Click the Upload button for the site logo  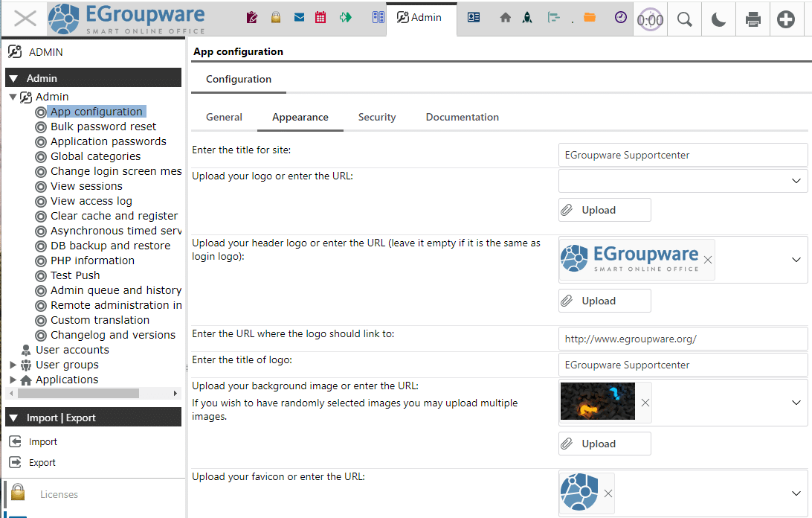(x=605, y=210)
